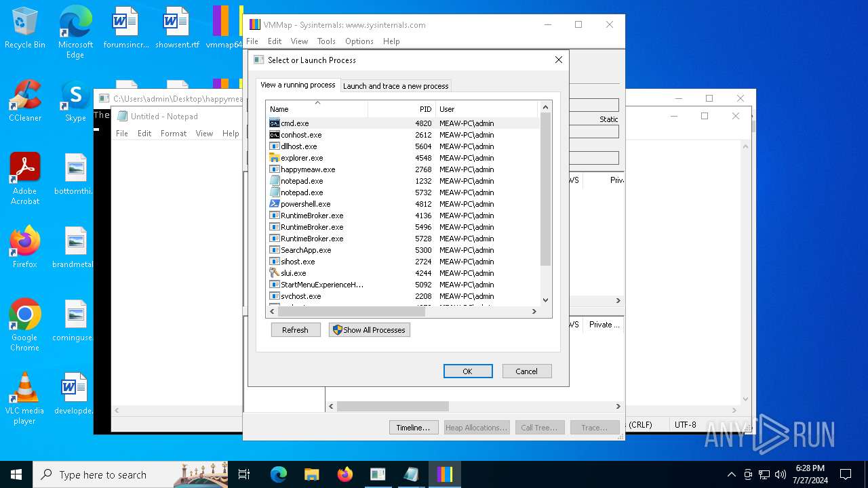Open the VMMap Help menu
The height and width of the screenshot is (488, 868).
click(391, 41)
